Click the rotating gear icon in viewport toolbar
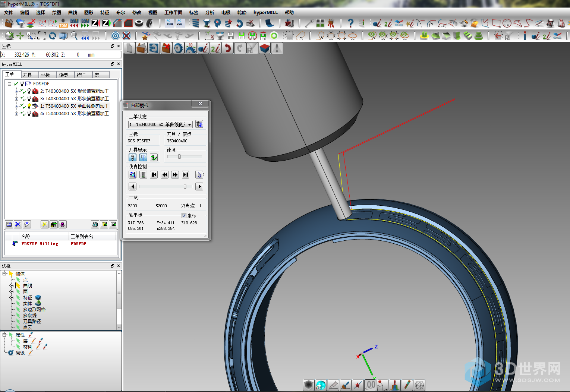The width and height of the screenshot is (570, 392). pos(179,48)
